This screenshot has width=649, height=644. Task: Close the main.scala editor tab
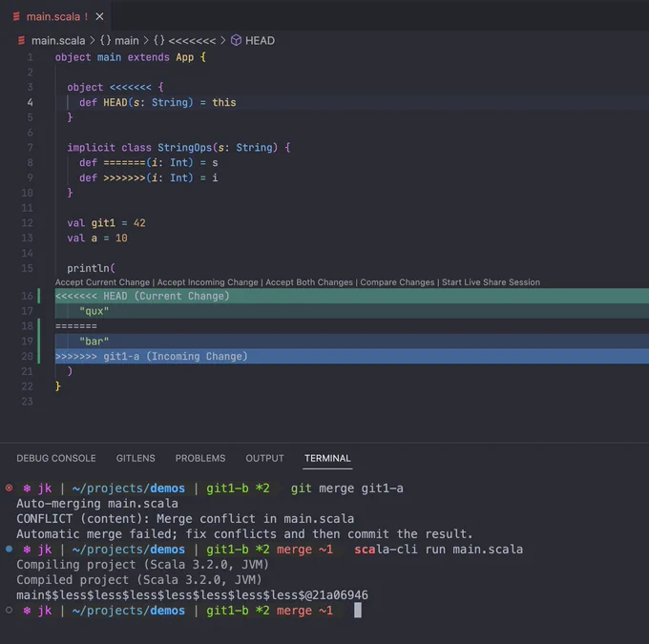point(100,16)
